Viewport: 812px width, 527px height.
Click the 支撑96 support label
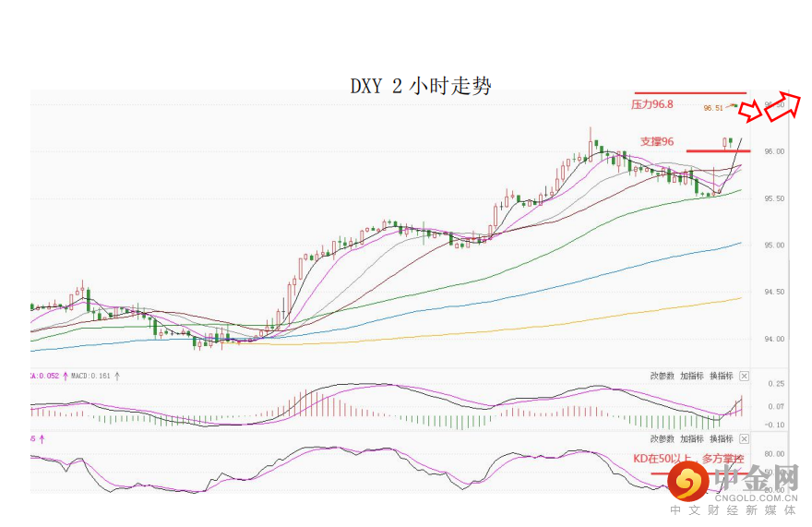657,141
